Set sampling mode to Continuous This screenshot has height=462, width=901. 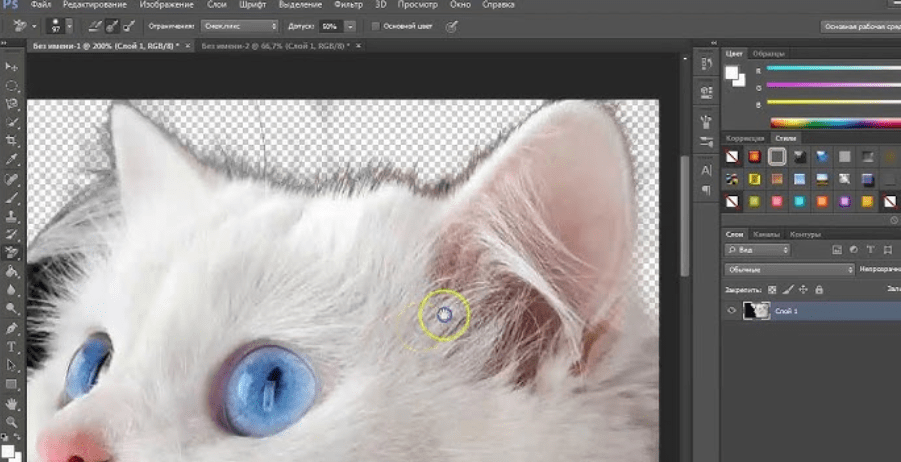[x=95, y=26]
